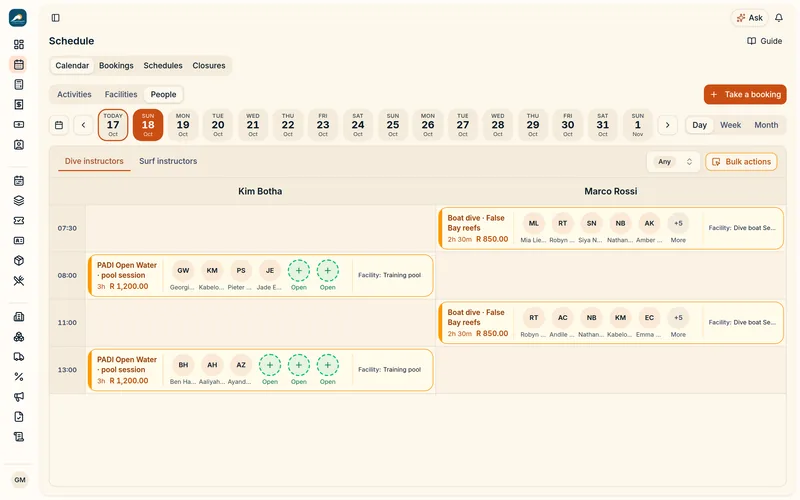Open the building icon in sidebar
The height and width of the screenshot is (500, 800).
point(19,317)
